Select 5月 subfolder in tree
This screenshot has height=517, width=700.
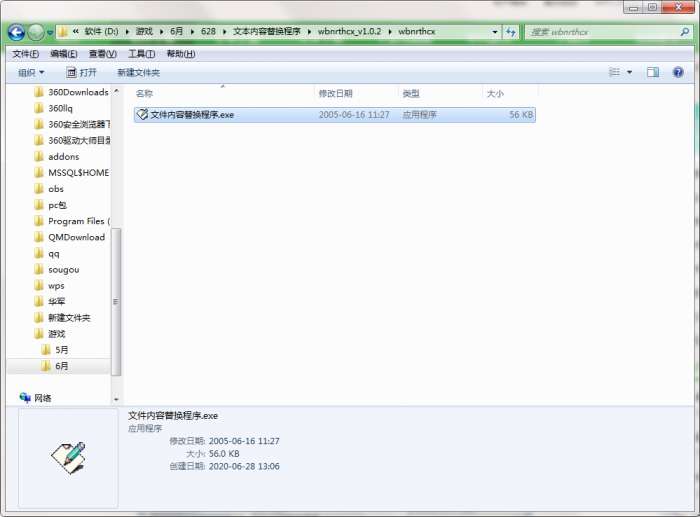pyautogui.click(x=61, y=350)
